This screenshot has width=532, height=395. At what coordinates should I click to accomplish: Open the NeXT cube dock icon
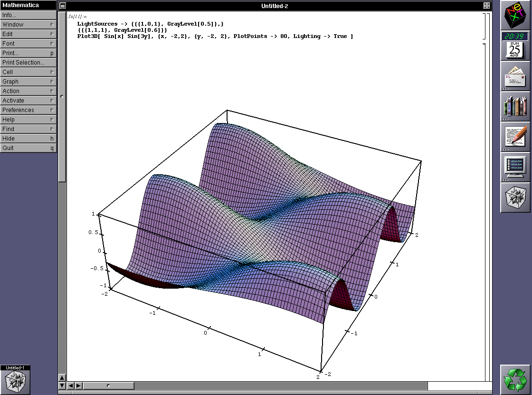[515, 15]
